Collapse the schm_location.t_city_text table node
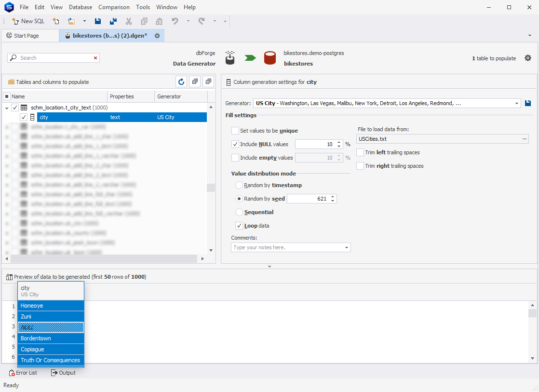Viewport: 539px width, 392px height. (7, 108)
